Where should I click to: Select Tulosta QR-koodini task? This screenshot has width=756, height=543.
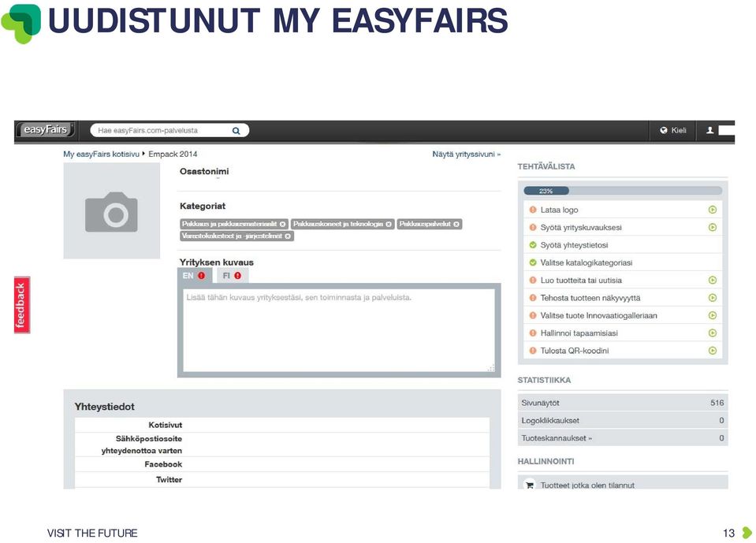coord(574,350)
